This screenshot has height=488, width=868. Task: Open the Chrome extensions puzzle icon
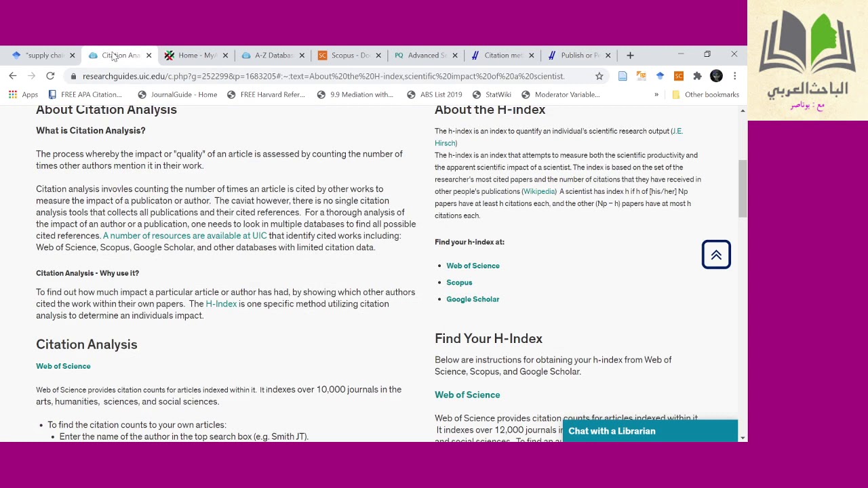(x=697, y=76)
